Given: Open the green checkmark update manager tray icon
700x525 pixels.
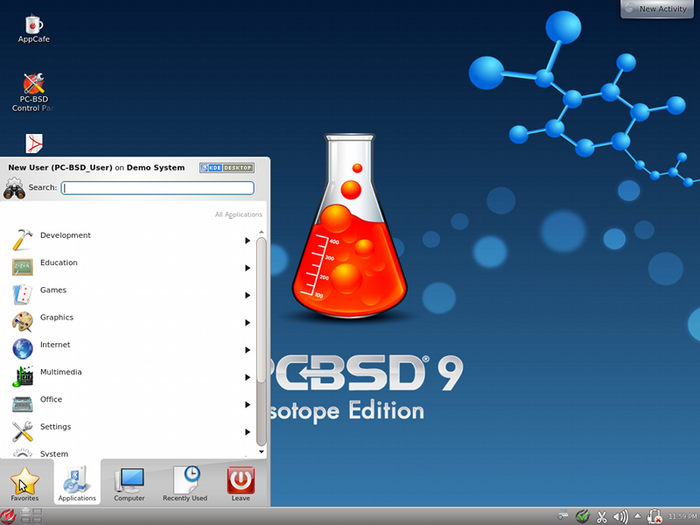Looking at the screenshot, I should click(x=582, y=517).
